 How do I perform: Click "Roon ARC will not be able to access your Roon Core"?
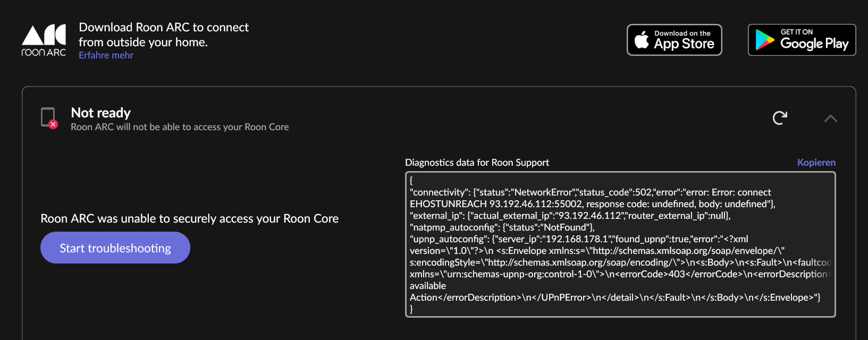coord(180,127)
